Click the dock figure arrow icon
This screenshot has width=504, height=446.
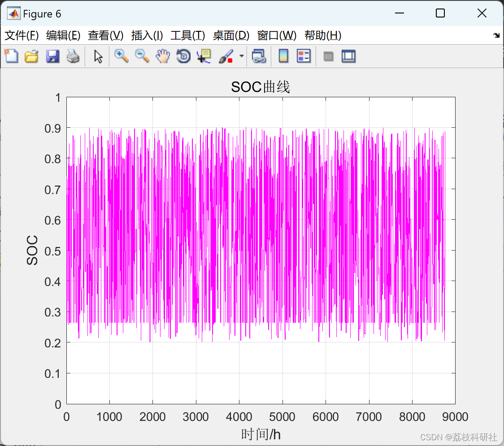click(x=496, y=35)
